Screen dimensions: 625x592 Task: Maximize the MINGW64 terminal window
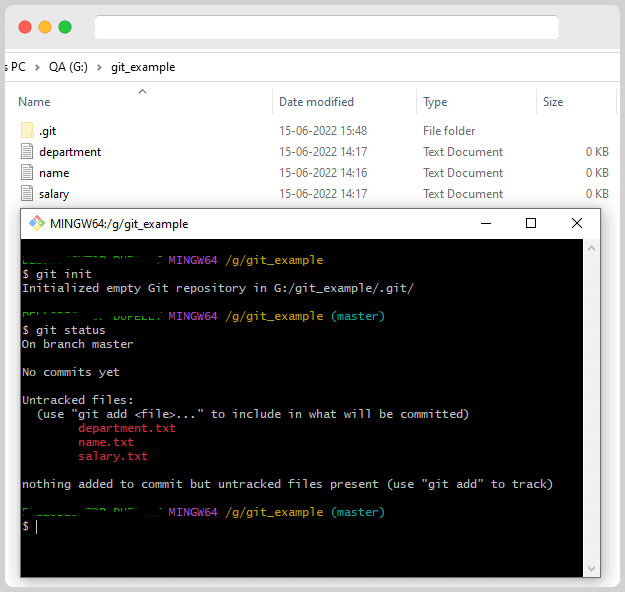(x=531, y=223)
